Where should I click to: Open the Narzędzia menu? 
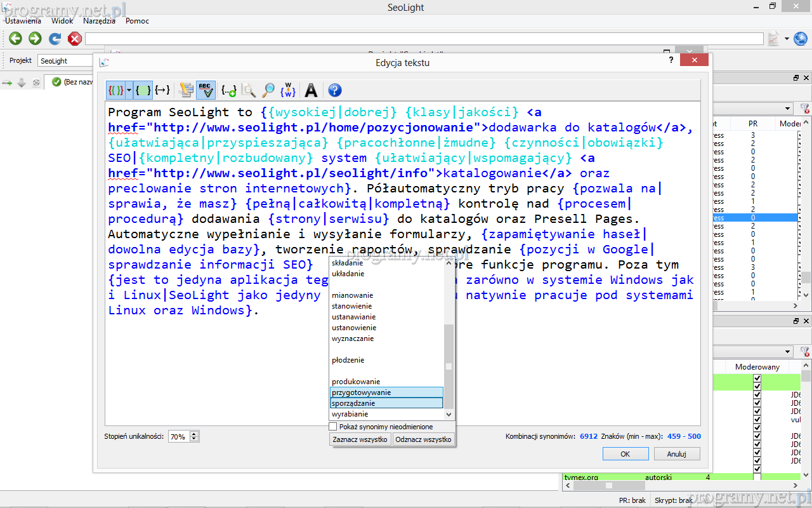click(x=99, y=21)
